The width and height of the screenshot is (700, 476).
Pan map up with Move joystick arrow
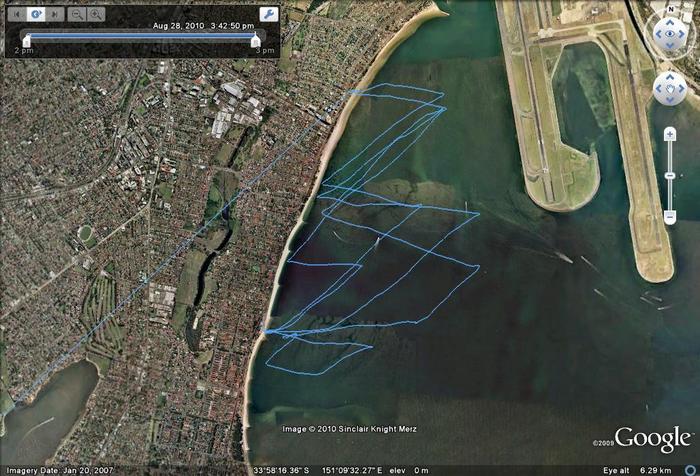pyautogui.click(x=669, y=76)
